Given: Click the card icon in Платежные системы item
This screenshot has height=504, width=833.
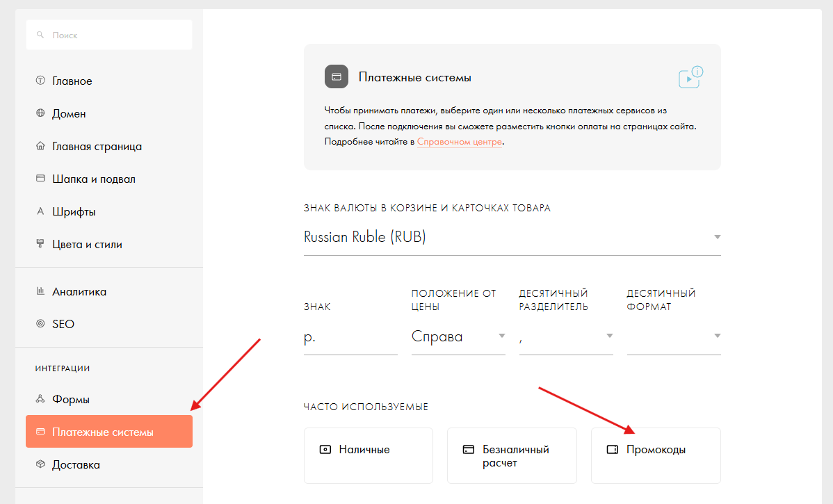Looking at the screenshot, I should point(40,431).
